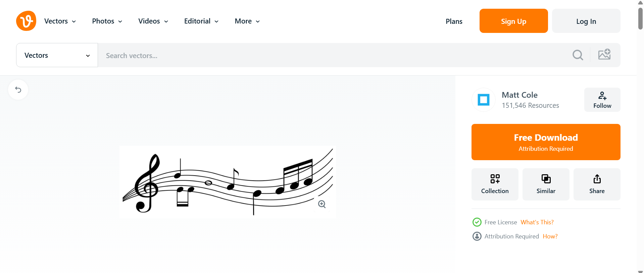Open the Vectors search type dropdown
This screenshot has height=273, width=644.
click(57, 55)
